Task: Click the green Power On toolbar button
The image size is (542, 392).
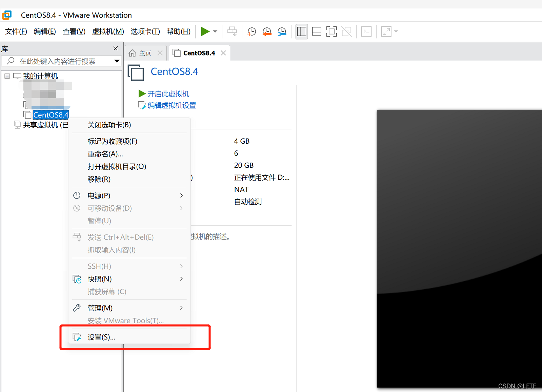Action: click(205, 32)
